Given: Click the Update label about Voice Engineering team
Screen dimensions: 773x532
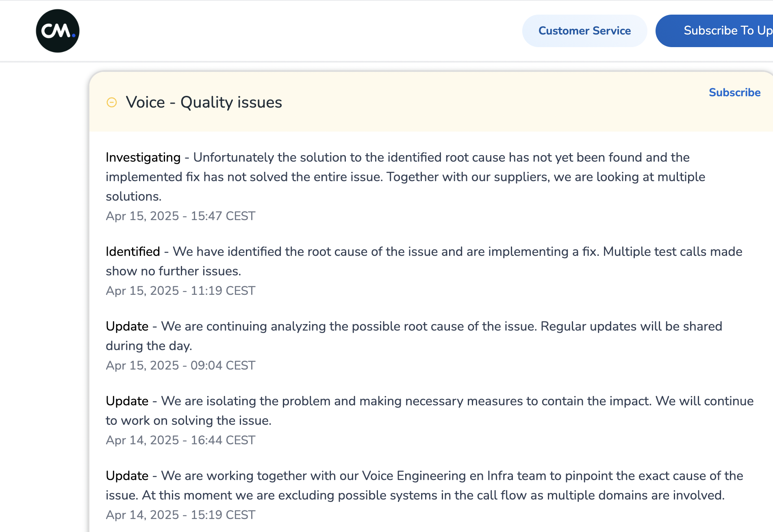Looking at the screenshot, I should (x=127, y=476).
